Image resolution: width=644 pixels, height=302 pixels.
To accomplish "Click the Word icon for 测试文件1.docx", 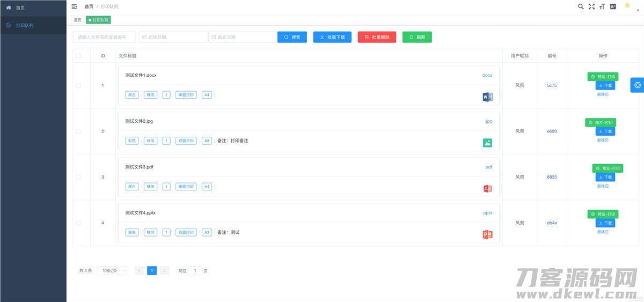I will [487, 97].
